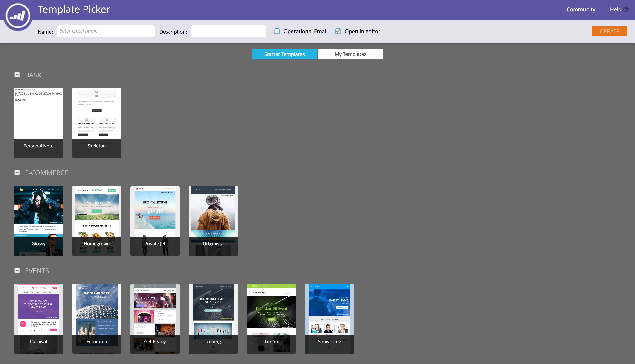635x364 pixels.
Task: Collapse the BASIC section
Action: (x=17, y=75)
